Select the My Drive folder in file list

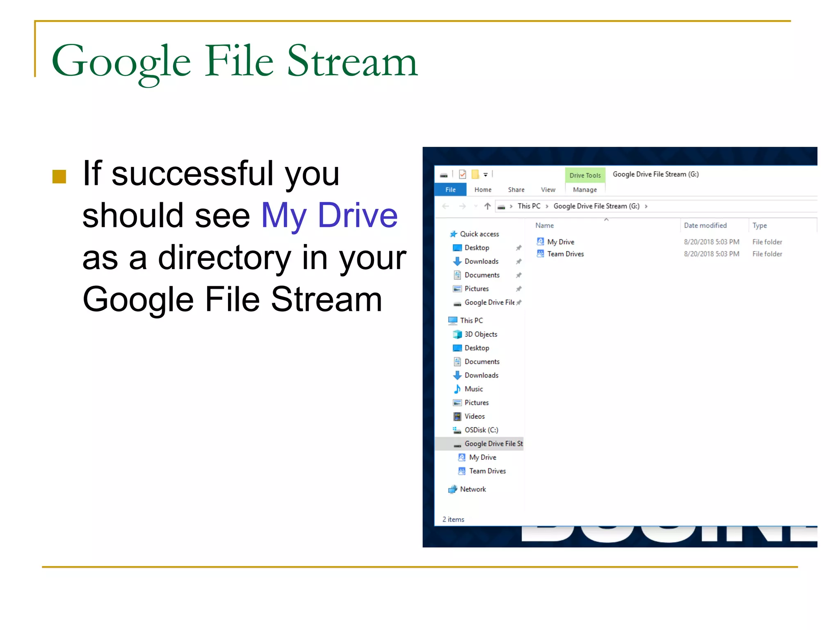click(561, 242)
